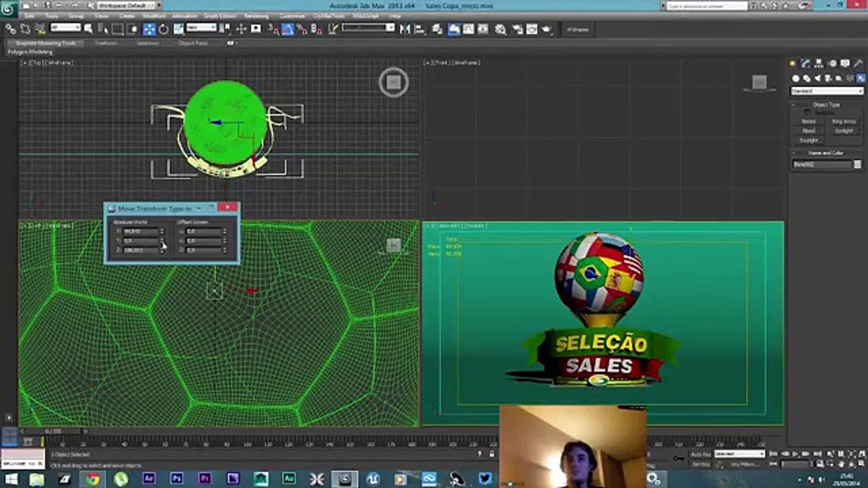Open the Rendering menu
This screenshot has height=488, width=868.
256,16
